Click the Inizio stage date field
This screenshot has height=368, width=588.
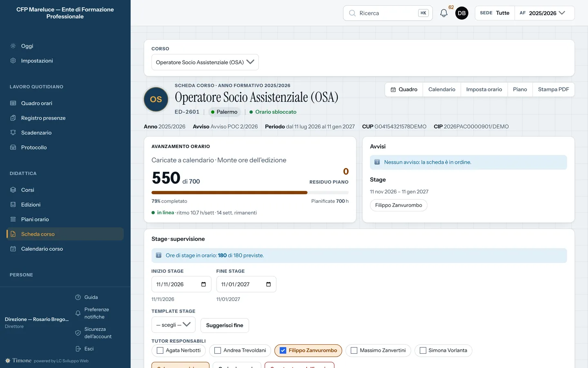pyautogui.click(x=181, y=284)
